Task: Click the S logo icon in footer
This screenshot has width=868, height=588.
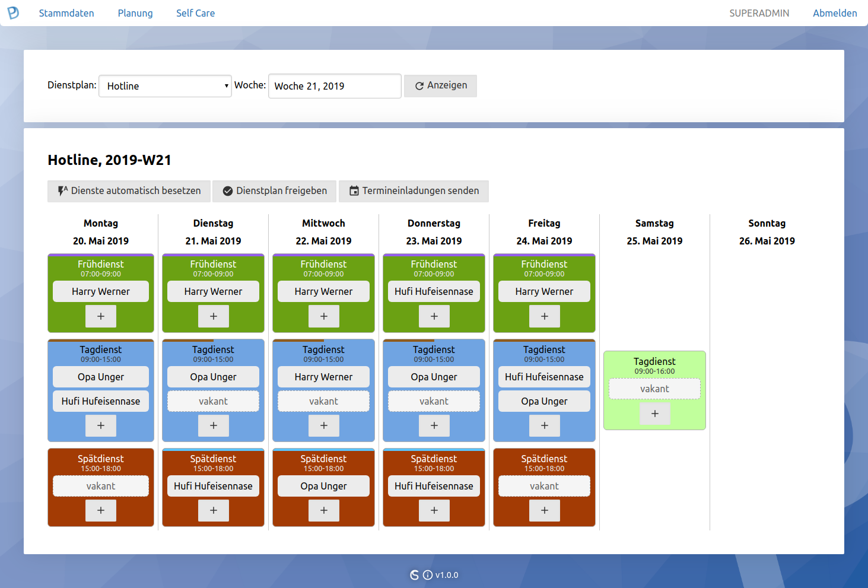Action: coord(414,575)
